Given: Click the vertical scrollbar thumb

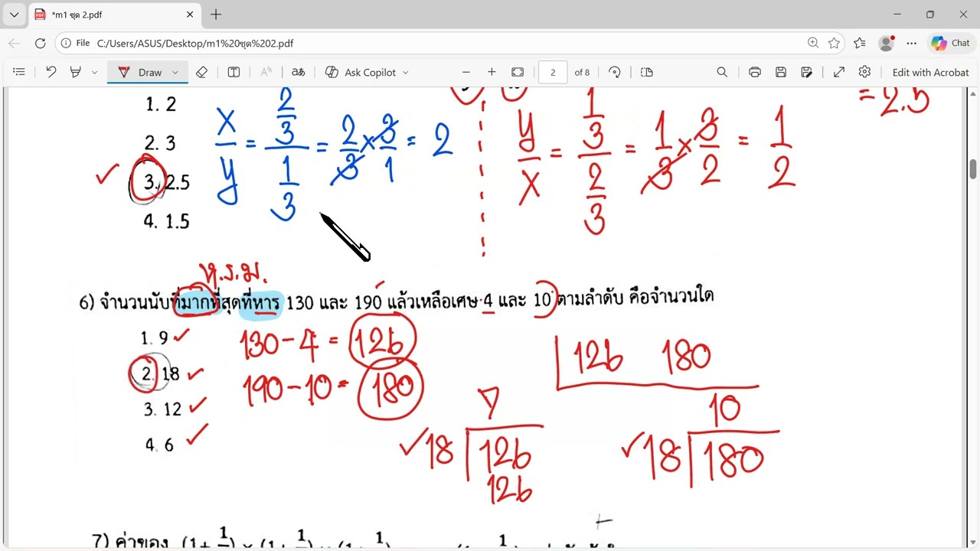Looking at the screenshot, I should click(973, 169).
